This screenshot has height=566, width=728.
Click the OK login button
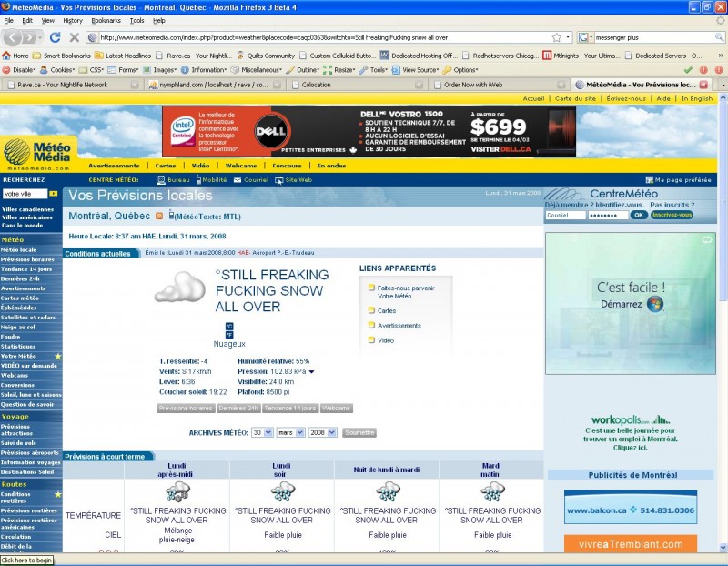click(x=639, y=215)
